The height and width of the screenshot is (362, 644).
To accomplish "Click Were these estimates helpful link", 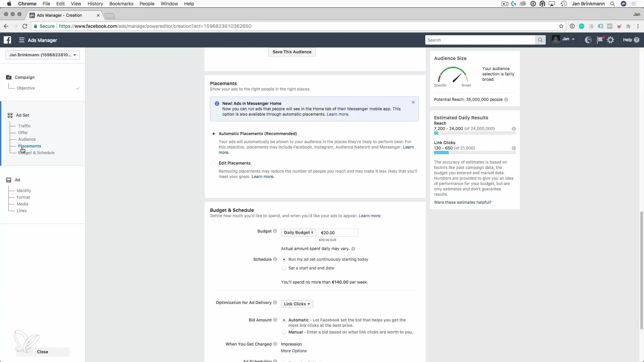I will click(463, 202).
